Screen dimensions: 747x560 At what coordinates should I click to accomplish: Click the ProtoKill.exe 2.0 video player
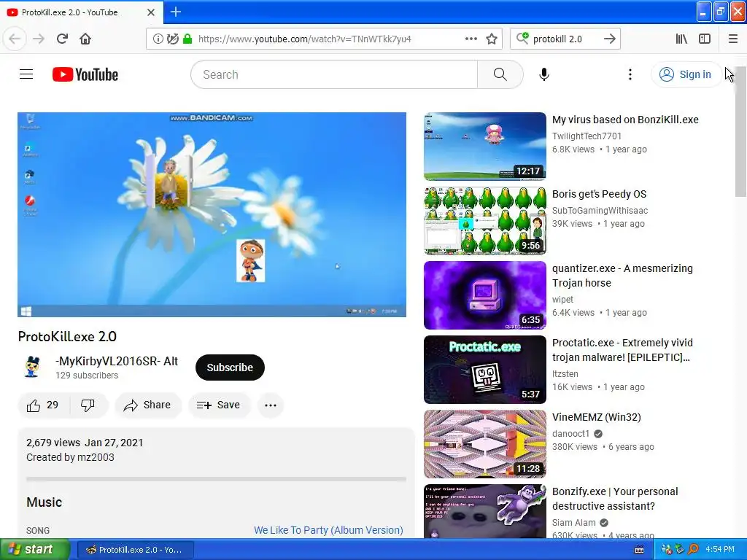(x=212, y=214)
